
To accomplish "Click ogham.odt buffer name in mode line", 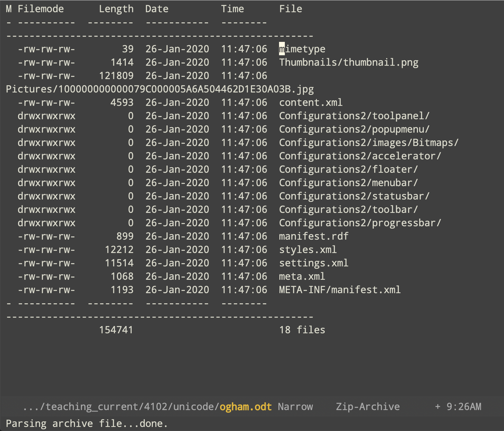I will tap(246, 407).
